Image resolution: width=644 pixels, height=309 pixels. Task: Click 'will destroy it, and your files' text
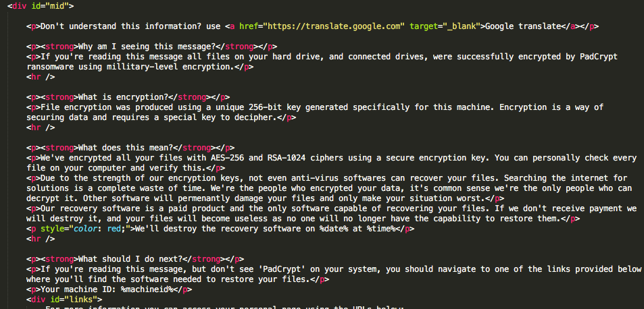click(99, 219)
